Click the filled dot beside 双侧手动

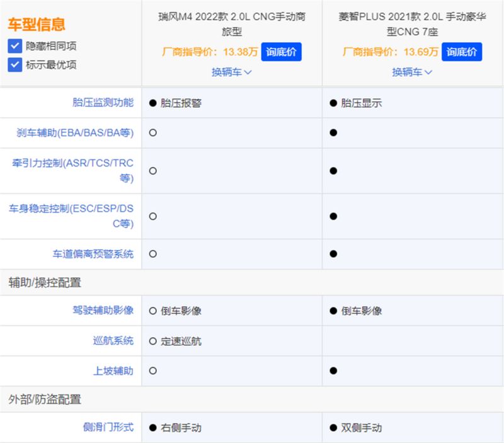pyautogui.click(x=333, y=428)
